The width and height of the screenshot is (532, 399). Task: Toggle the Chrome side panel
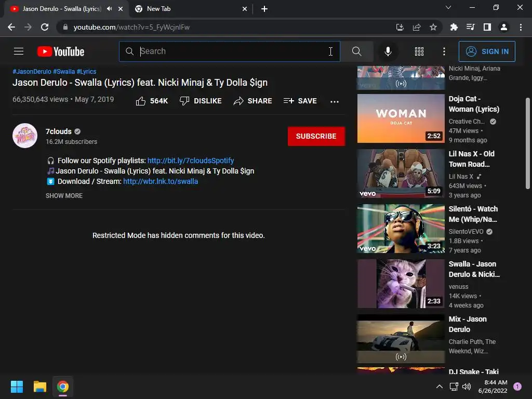(x=487, y=27)
